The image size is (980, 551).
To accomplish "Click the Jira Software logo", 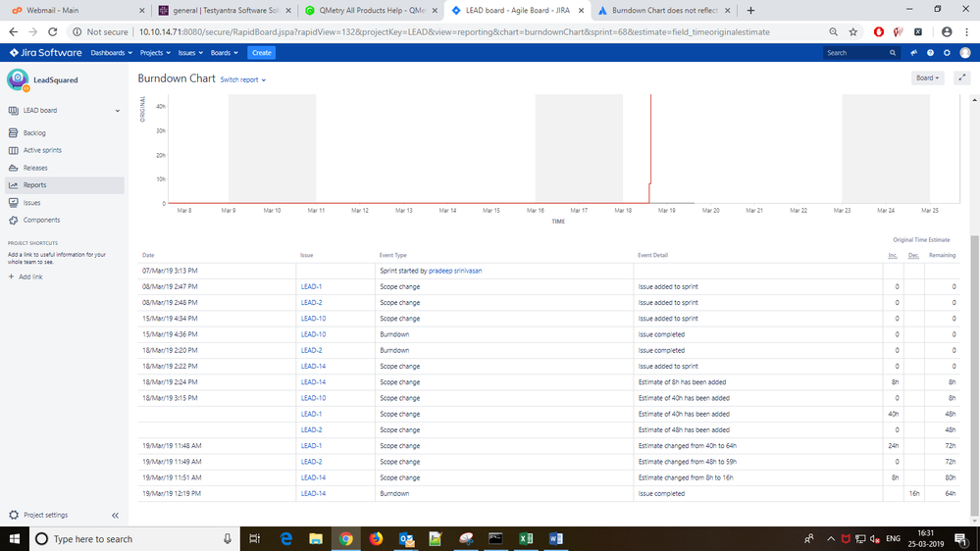I will [46, 53].
